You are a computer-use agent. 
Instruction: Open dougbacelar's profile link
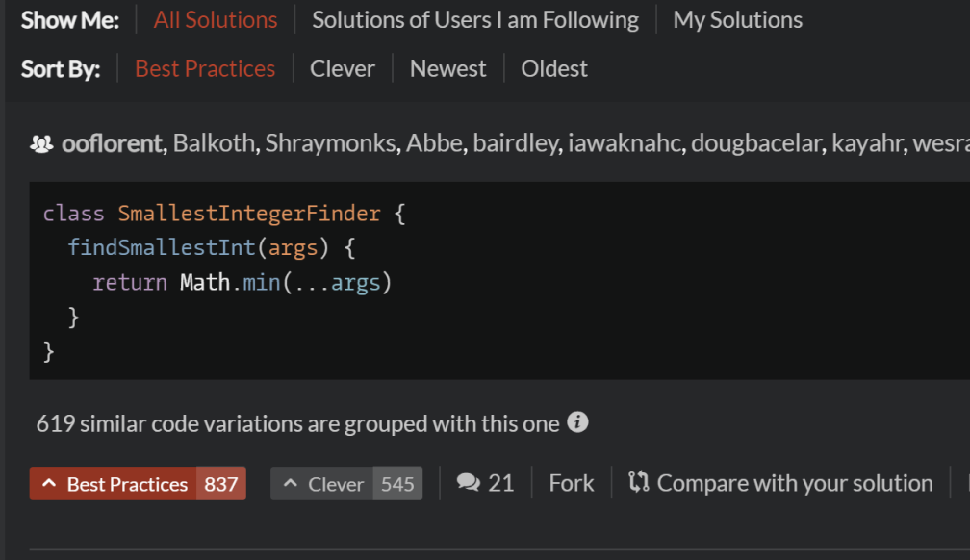click(x=755, y=144)
